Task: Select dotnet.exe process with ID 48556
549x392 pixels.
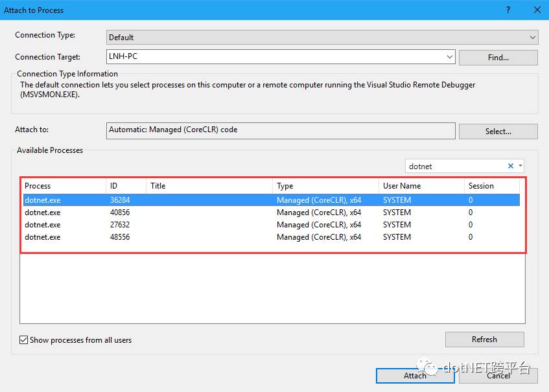Action: point(272,237)
